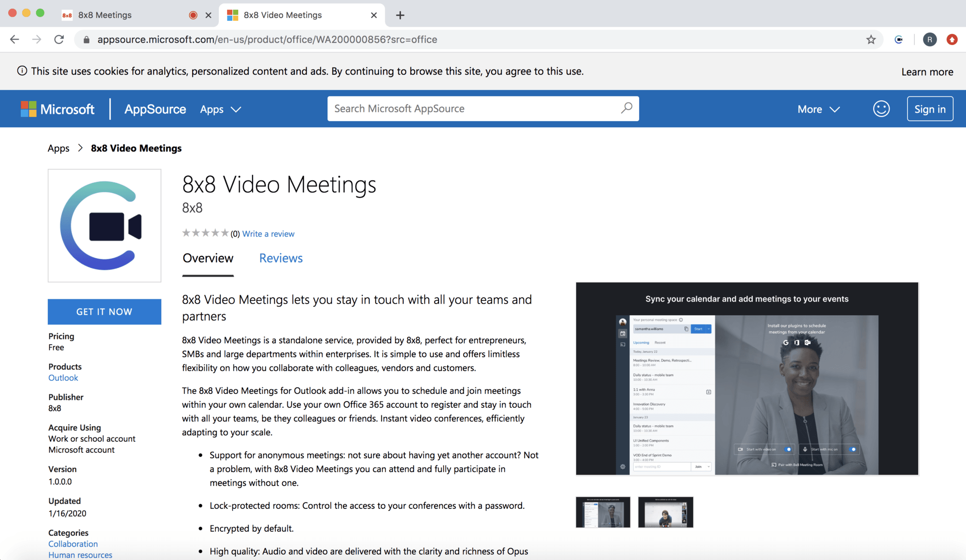Click the search magnifier icon in AppSource
Viewport: 966px width, 560px height.
[x=626, y=108]
